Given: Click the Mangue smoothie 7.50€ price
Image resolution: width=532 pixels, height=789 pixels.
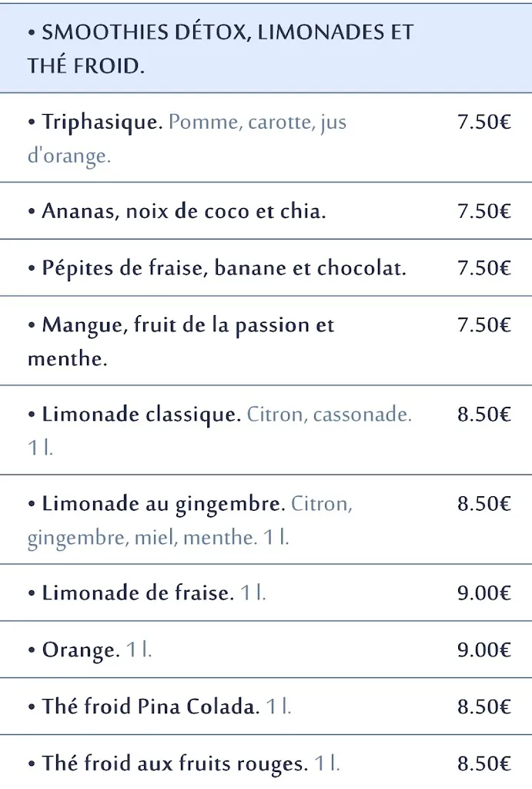Looking at the screenshot, I should tap(483, 325).
